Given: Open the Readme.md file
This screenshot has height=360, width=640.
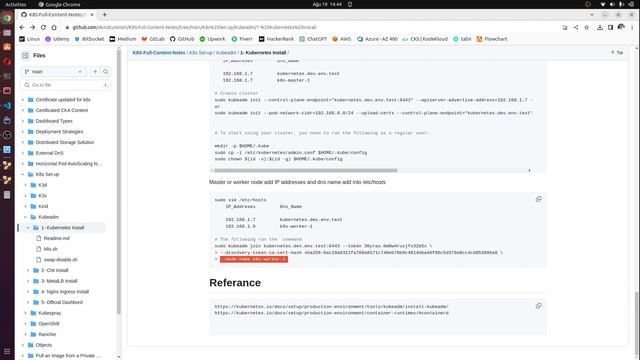Looking at the screenshot, I should click(56, 238).
